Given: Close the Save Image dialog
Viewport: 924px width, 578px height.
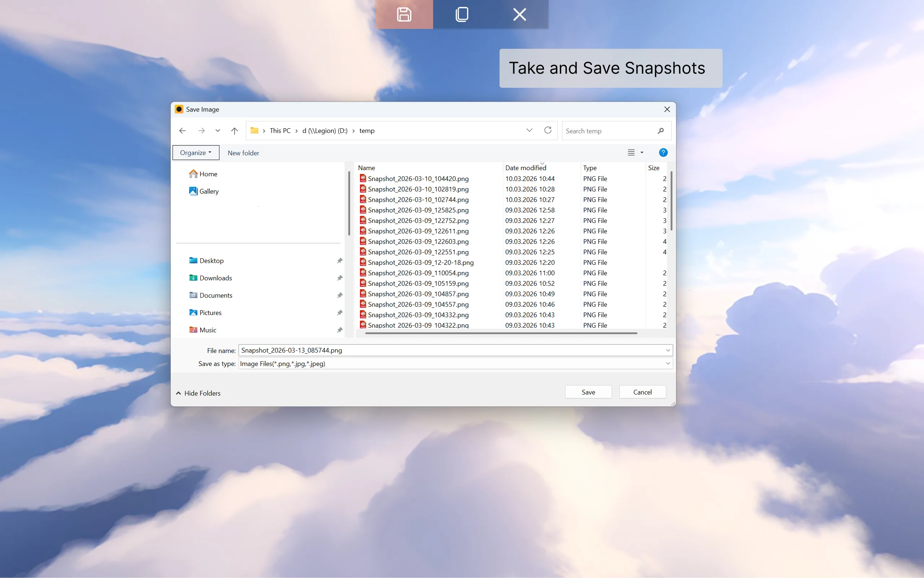Looking at the screenshot, I should click(667, 109).
